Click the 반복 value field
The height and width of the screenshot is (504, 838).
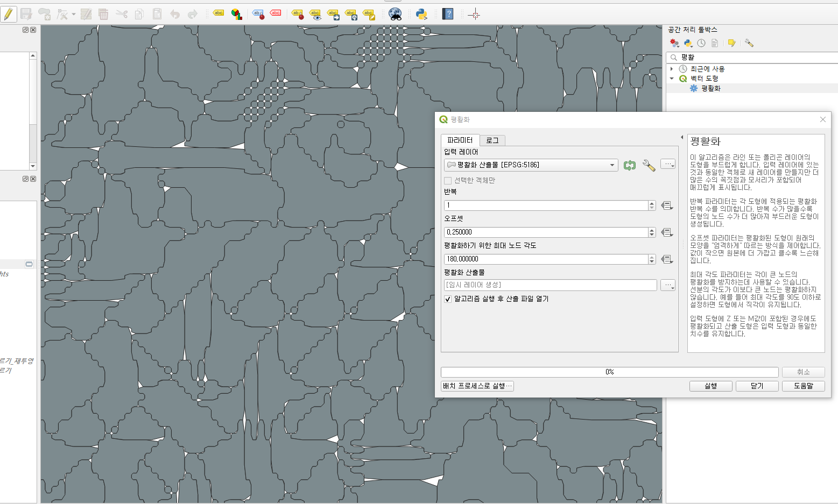coord(546,205)
